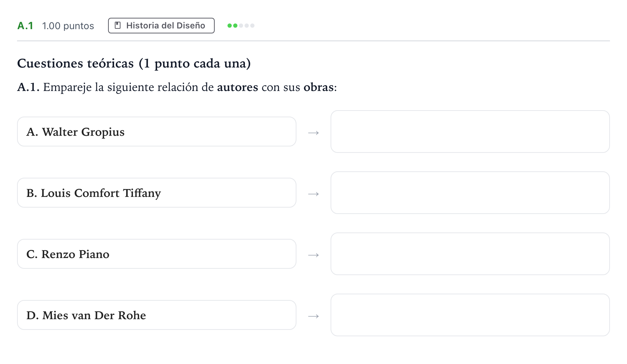
Task: Click the Cuestiones teóricas heading
Action: point(134,63)
